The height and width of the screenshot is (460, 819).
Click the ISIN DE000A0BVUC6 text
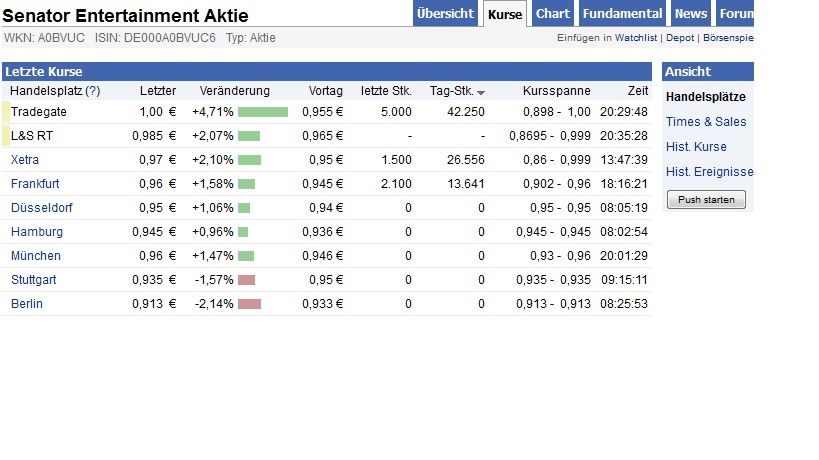click(x=155, y=38)
